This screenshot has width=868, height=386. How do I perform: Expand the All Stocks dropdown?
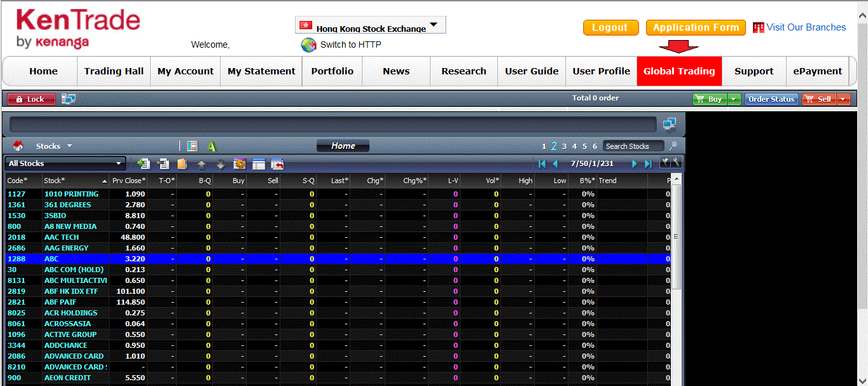pos(64,163)
